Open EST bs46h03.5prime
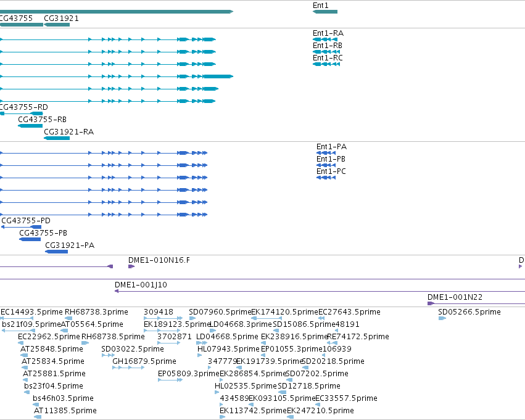 pyautogui.click(x=64, y=398)
